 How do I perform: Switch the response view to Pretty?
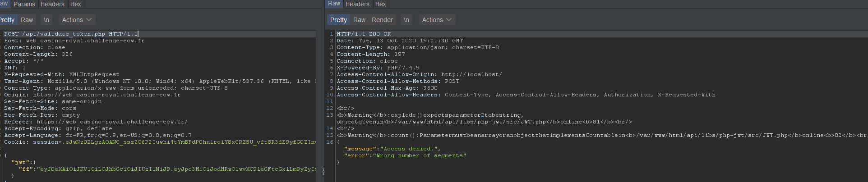click(x=338, y=20)
